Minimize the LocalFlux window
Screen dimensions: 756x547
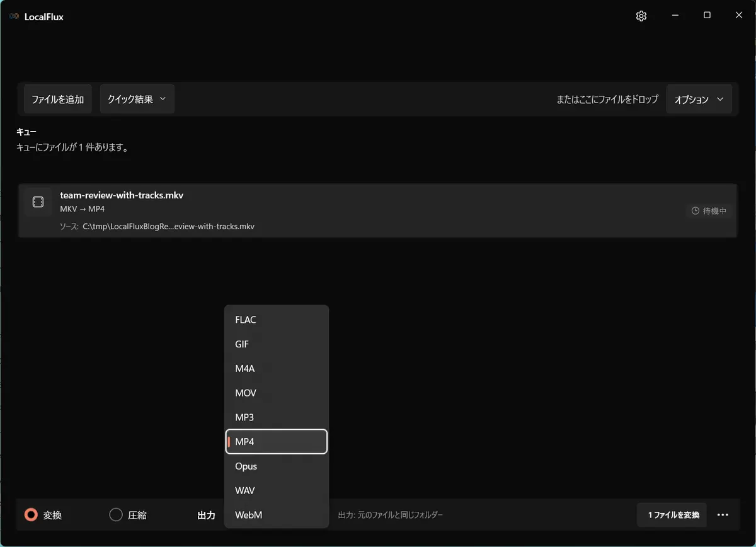pos(675,16)
